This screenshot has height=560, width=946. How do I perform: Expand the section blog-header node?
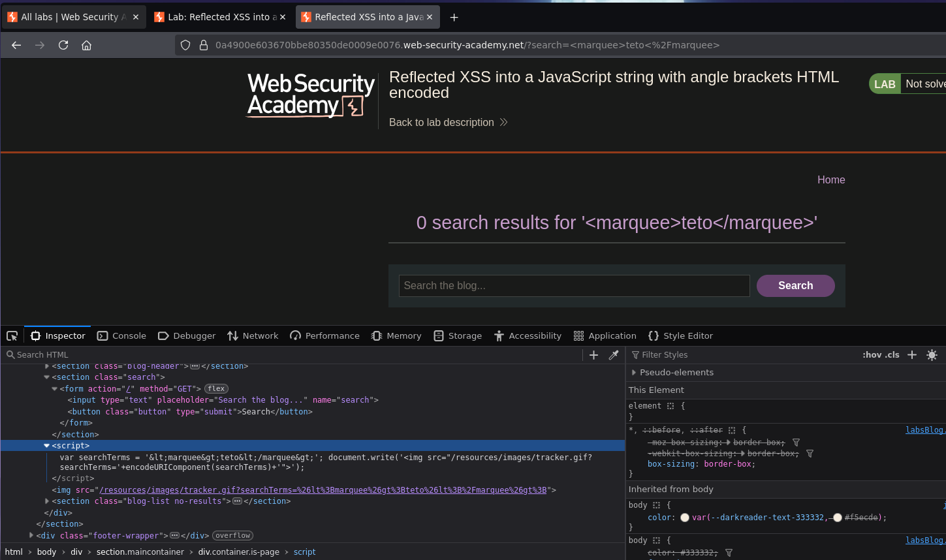47,366
